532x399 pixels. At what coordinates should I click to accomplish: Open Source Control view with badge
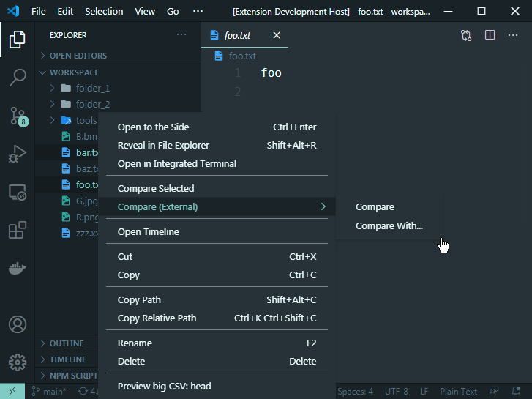point(18,116)
